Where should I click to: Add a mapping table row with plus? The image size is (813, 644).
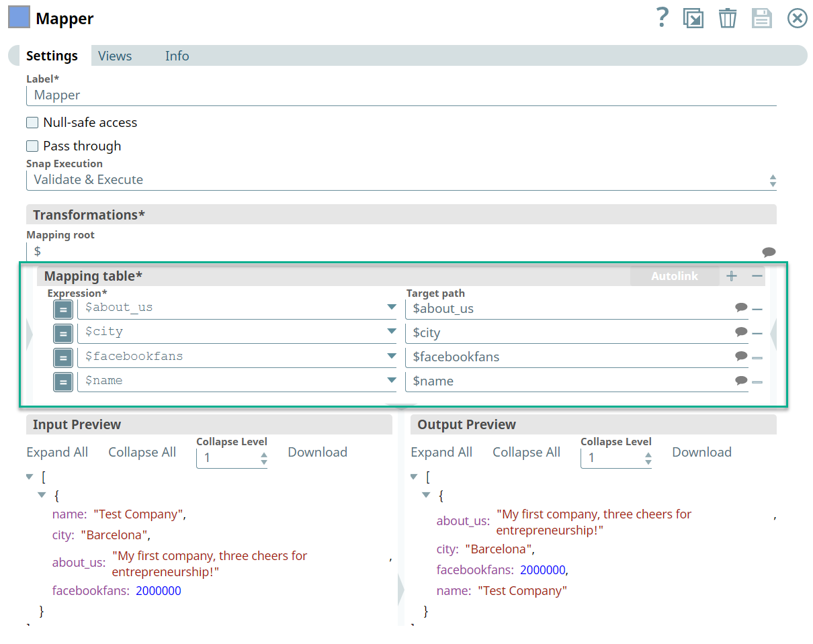click(732, 276)
